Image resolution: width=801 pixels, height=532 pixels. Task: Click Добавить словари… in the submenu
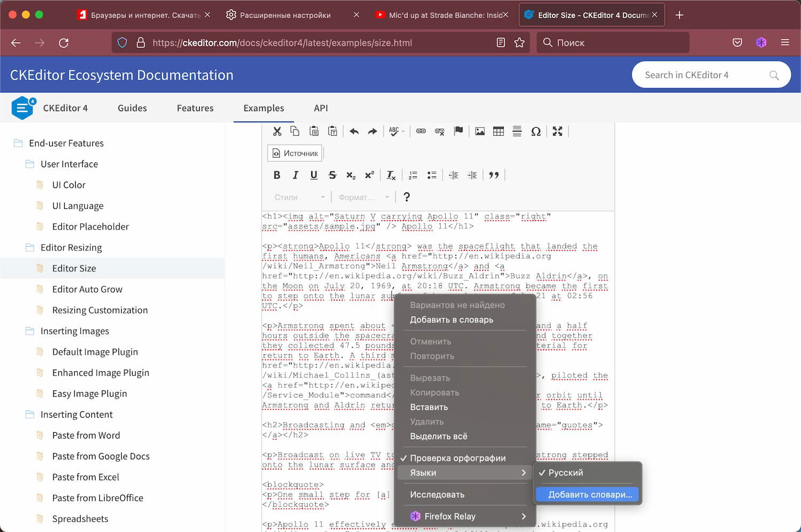[x=587, y=495]
